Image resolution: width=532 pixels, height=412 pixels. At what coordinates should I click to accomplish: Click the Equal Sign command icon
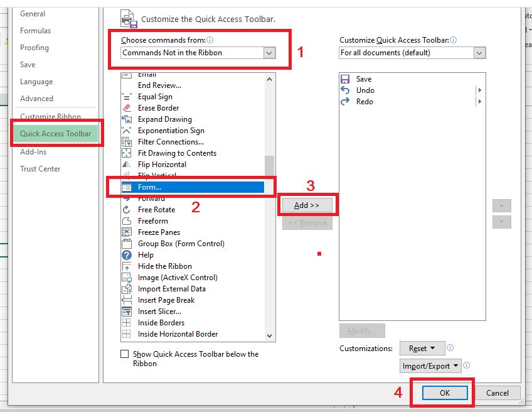[127, 97]
